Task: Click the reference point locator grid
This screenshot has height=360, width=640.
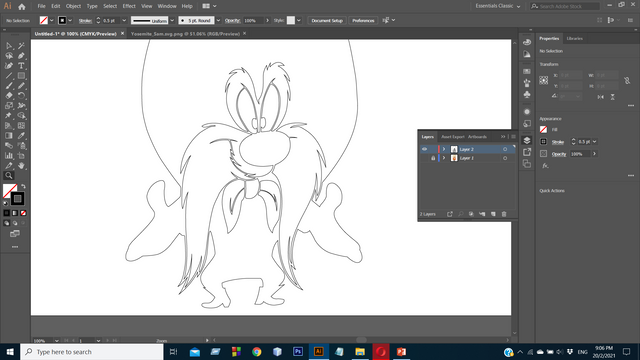Action: pos(544,80)
